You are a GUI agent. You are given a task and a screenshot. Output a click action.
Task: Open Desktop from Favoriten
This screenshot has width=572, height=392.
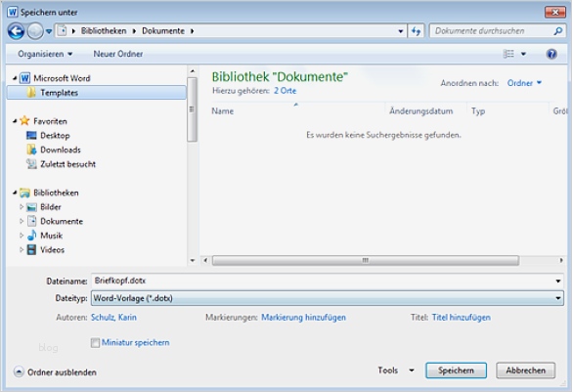point(55,135)
